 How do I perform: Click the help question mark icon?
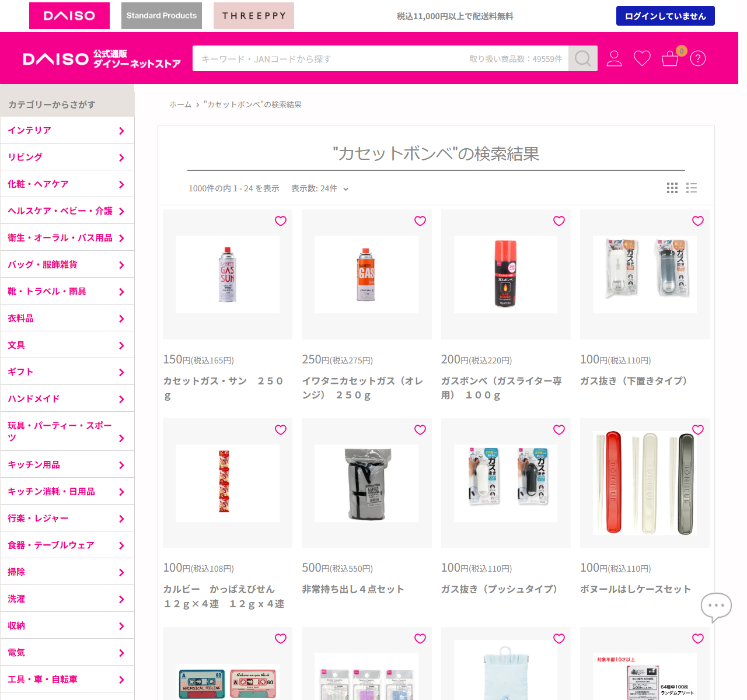point(698,58)
